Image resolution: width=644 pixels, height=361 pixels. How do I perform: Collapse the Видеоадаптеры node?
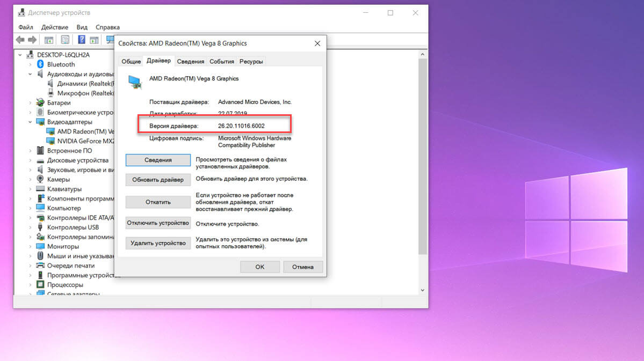[30, 122]
